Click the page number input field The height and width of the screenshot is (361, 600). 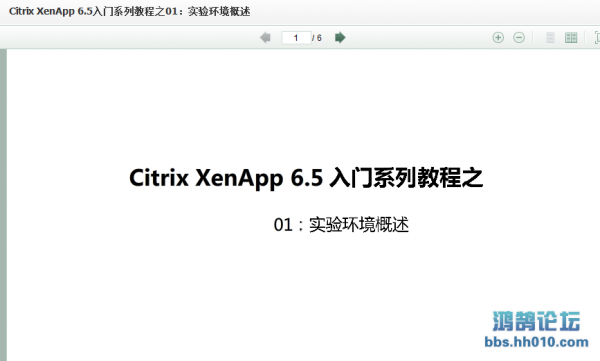[x=296, y=38]
